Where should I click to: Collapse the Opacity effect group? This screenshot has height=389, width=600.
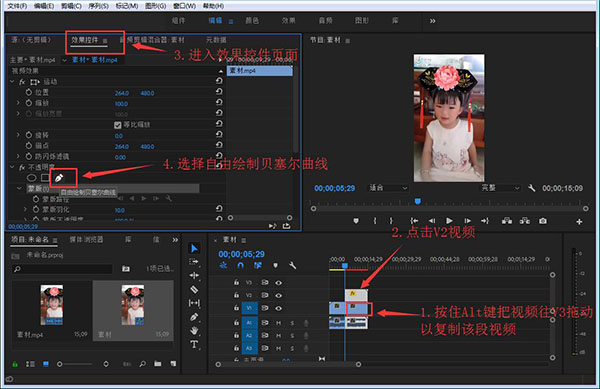tap(12, 167)
